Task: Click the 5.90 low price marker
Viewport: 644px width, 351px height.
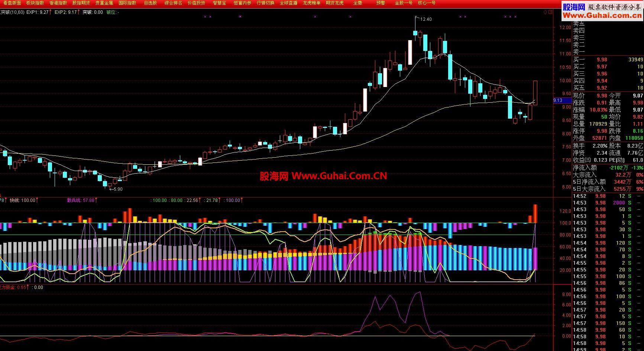Action: tap(117, 189)
